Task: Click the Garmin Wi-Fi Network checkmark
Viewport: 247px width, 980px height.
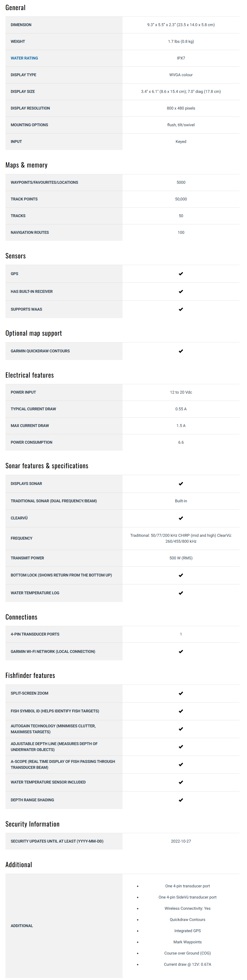Action: tap(181, 652)
